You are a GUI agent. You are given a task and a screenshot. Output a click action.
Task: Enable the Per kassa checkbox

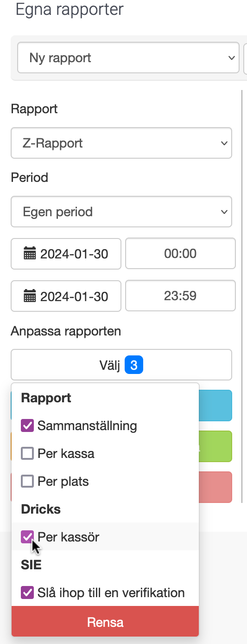pyautogui.click(x=27, y=453)
